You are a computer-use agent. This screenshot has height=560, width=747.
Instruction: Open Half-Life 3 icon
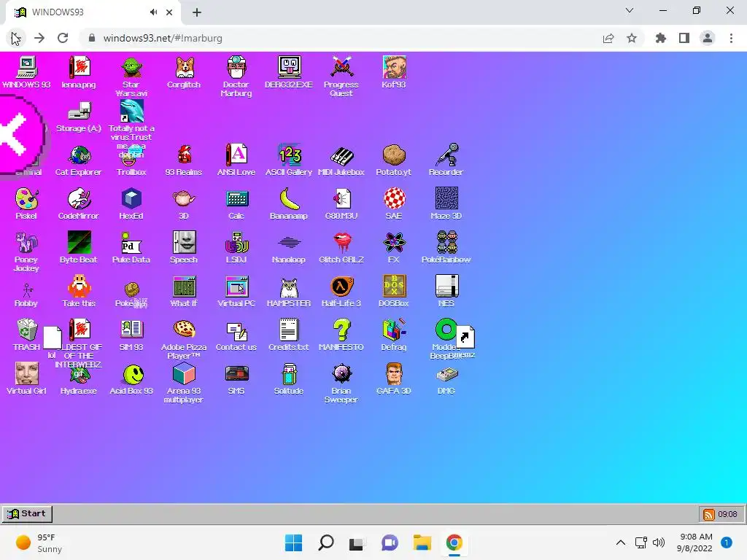pyautogui.click(x=341, y=287)
